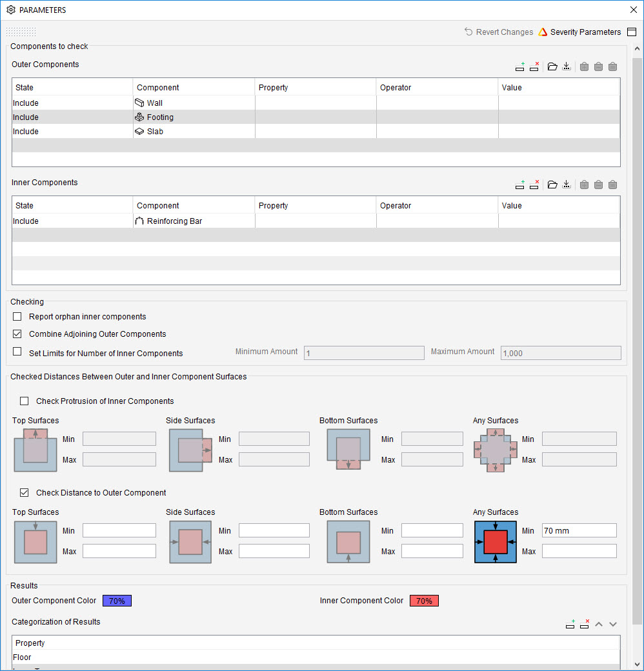Screen dimensions: 644x671
Task: Enable Check Protrusion of Inner Components
Action: [x=25, y=401]
